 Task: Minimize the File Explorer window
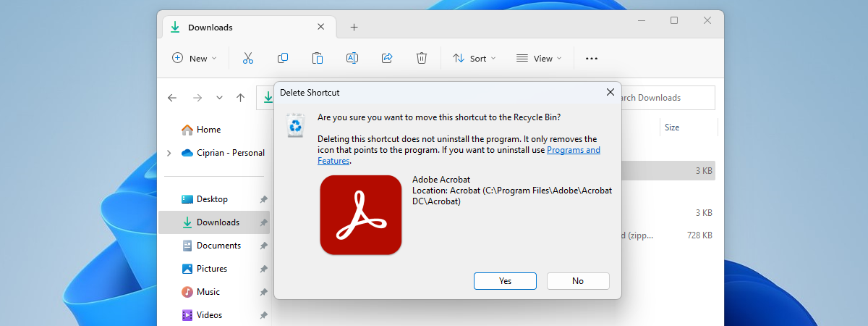click(641, 20)
